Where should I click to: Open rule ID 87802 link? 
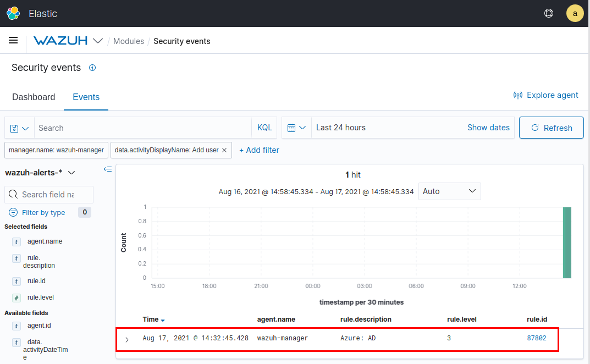pos(537,338)
